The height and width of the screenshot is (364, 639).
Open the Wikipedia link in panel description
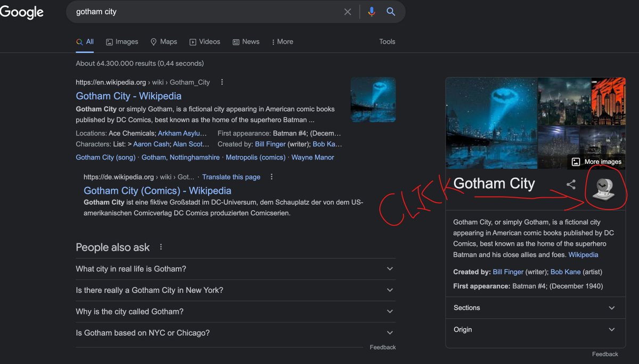[583, 255]
